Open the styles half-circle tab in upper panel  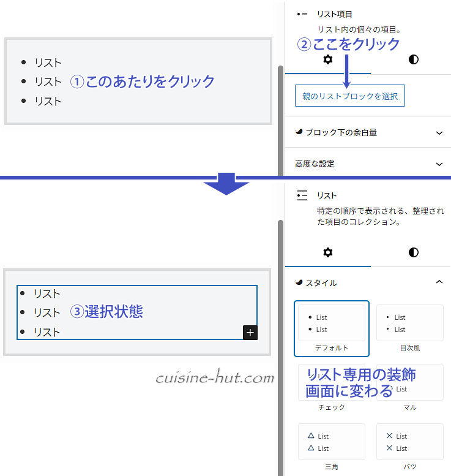pyautogui.click(x=414, y=59)
